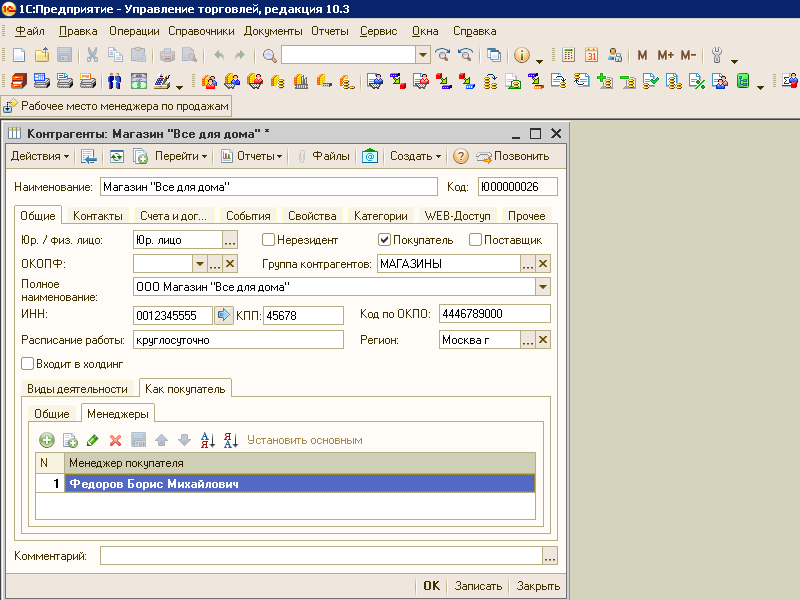Open the Справочники menu

(x=201, y=31)
